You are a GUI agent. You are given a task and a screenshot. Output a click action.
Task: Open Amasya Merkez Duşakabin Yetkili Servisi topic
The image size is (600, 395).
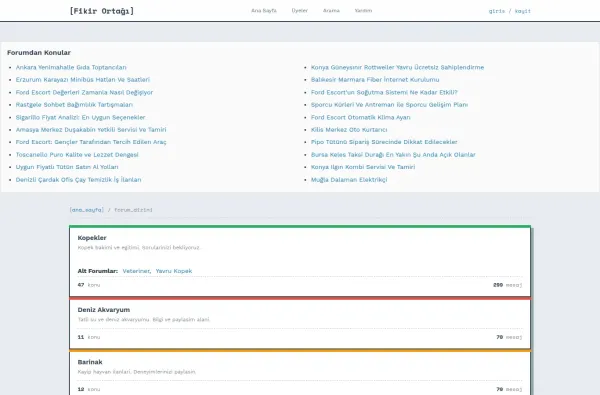pyautogui.click(x=91, y=129)
